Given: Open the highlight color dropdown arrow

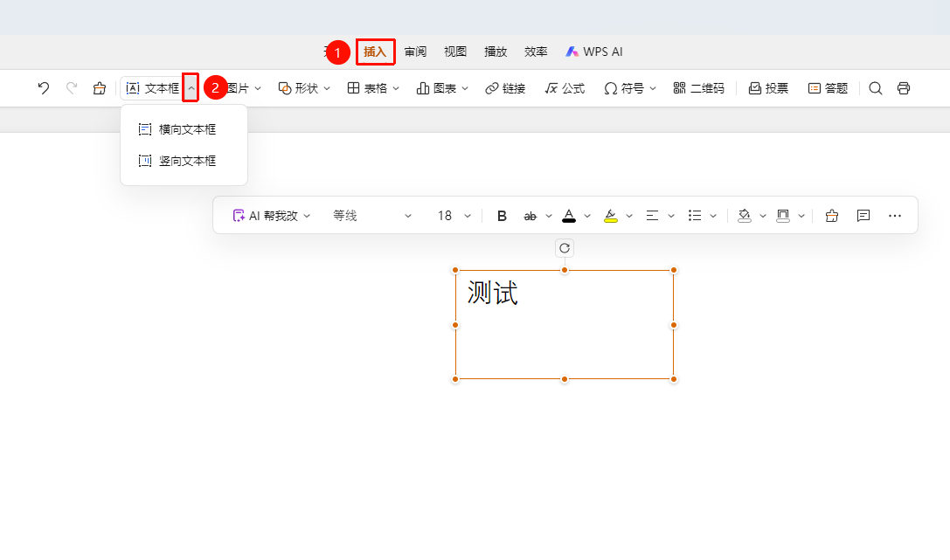Looking at the screenshot, I should click(x=629, y=216).
